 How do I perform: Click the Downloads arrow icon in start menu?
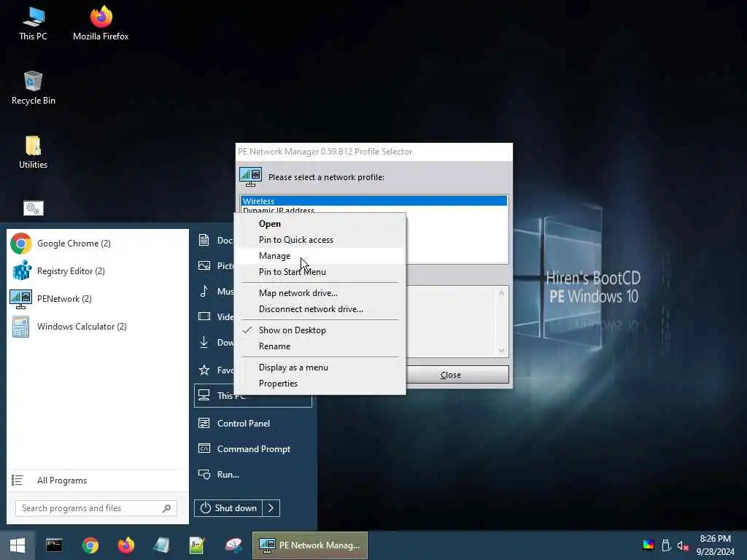pos(204,342)
